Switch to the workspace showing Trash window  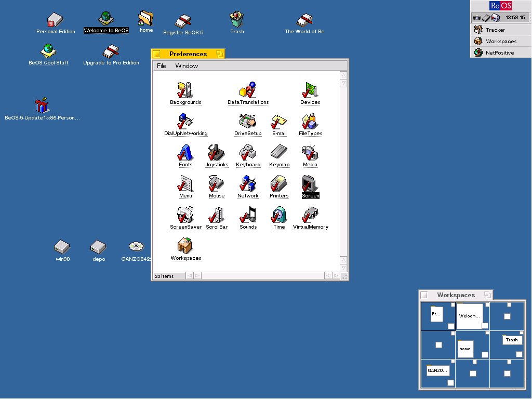pyautogui.click(x=506, y=344)
